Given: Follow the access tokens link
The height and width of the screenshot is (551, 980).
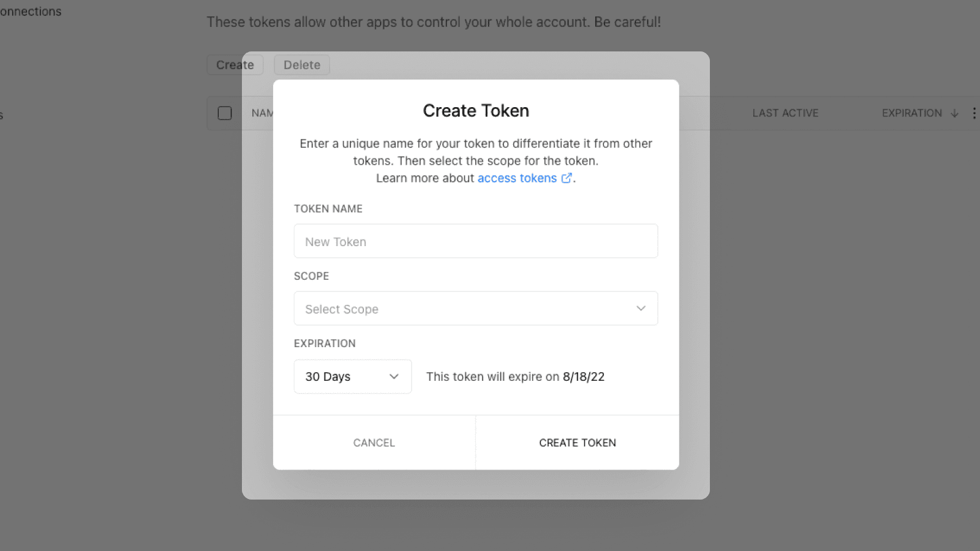Looking at the screenshot, I should [x=517, y=178].
